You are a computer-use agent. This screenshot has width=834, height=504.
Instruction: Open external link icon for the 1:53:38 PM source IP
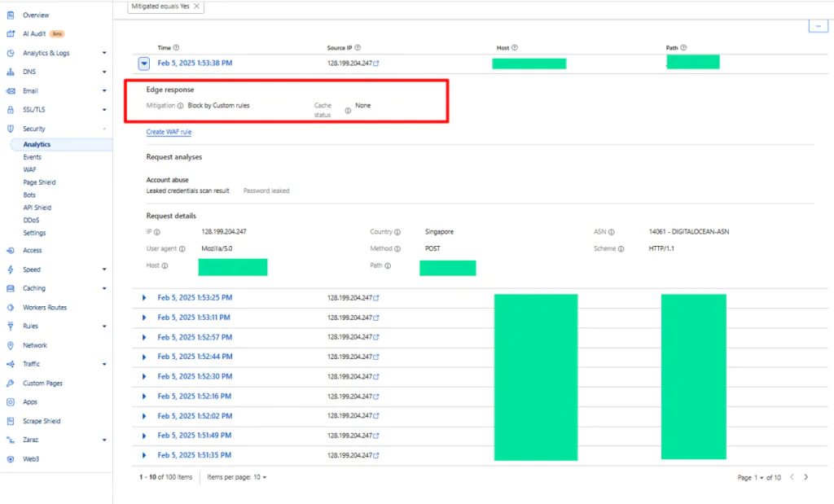coord(376,64)
